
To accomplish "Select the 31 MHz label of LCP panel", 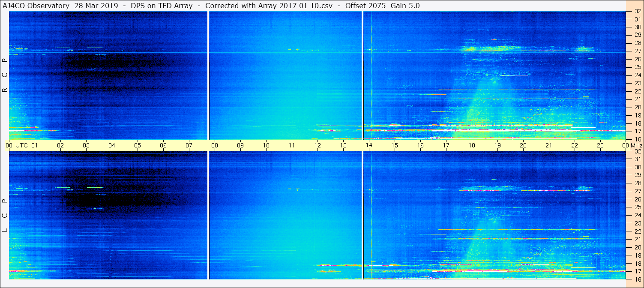I will (x=638, y=159).
